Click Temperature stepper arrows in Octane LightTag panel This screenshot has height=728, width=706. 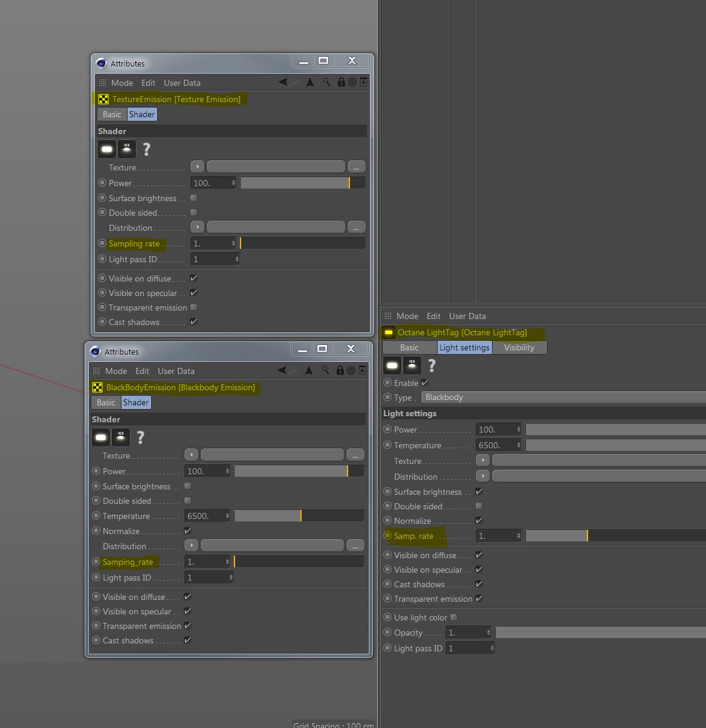pyautogui.click(x=519, y=445)
